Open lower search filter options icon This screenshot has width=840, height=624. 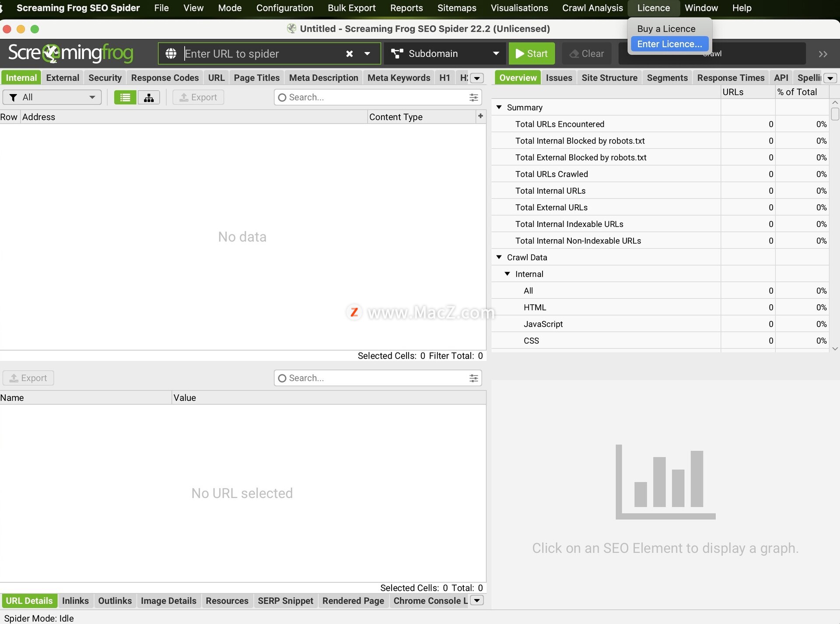pyautogui.click(x=473, y=378)
